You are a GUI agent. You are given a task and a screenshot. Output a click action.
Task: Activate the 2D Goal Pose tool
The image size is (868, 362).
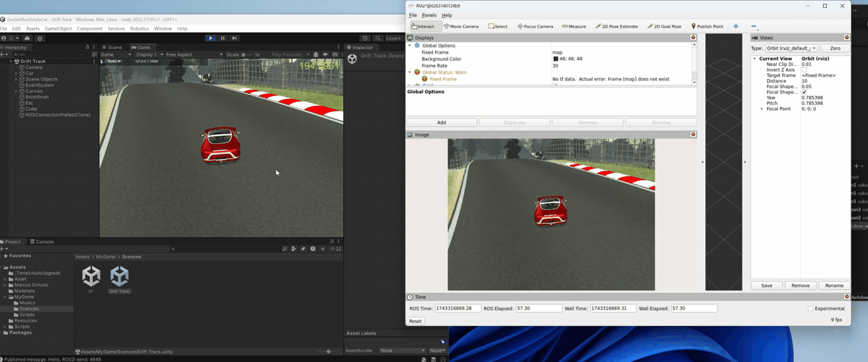[x=664, y=26]
